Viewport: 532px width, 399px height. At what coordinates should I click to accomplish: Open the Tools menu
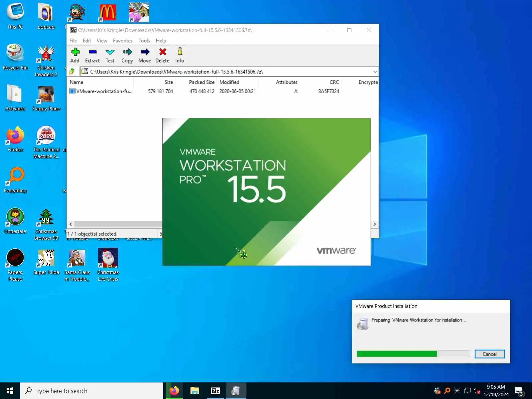click(144, 41)
